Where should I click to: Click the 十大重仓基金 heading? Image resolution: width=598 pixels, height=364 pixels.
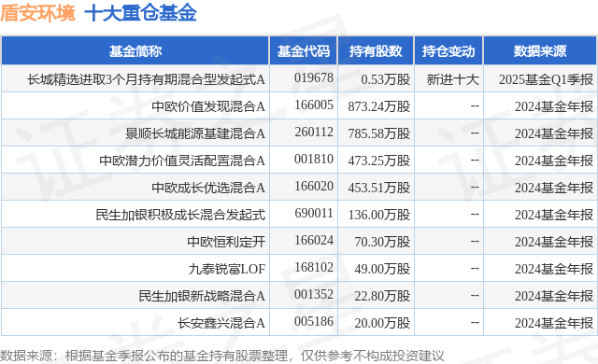click(x=140, y=13)
